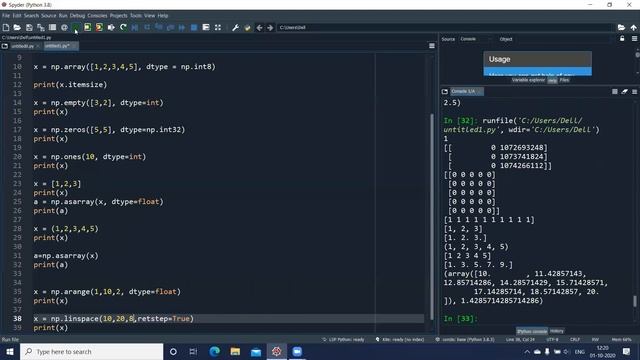Open File Explorer from taskbar
This screenshot has width=640, height=360.
click(235, 351)
